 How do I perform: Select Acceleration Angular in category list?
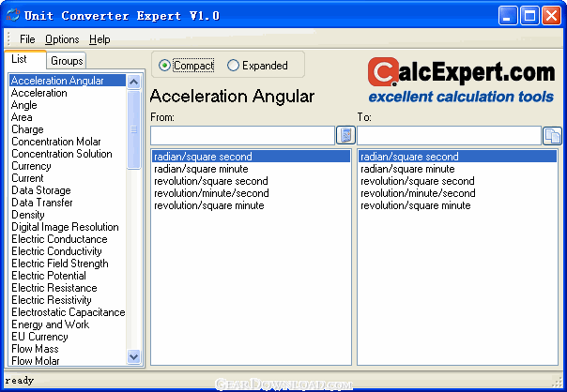(68, 81)
